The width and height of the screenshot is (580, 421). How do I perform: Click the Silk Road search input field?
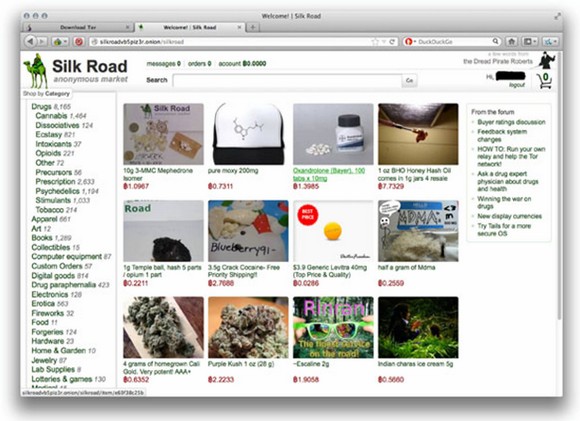[x=287, y=80]
